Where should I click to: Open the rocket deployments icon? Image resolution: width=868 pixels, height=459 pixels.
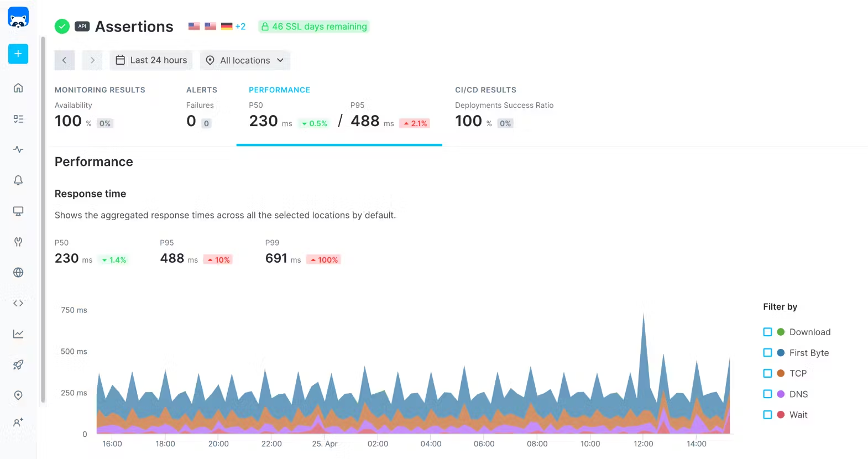click(x=18, y=364)
